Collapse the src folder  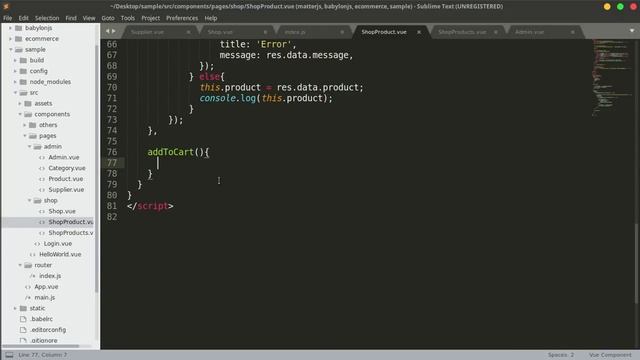(15, 93)
